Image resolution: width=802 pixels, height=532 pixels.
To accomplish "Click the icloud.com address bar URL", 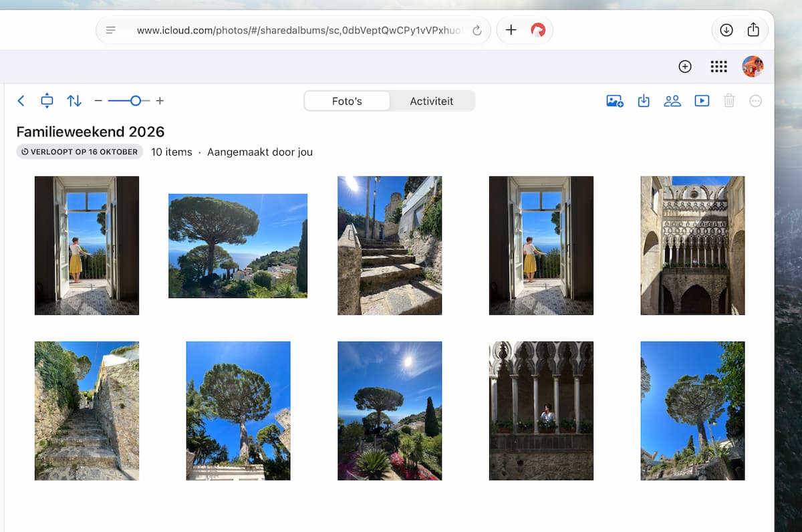I will (299, 30).
